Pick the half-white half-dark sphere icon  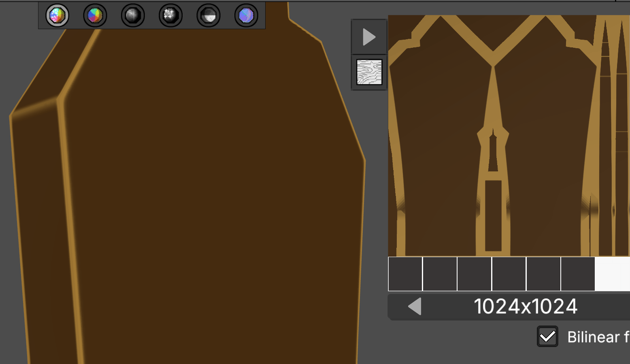(209, 15)
